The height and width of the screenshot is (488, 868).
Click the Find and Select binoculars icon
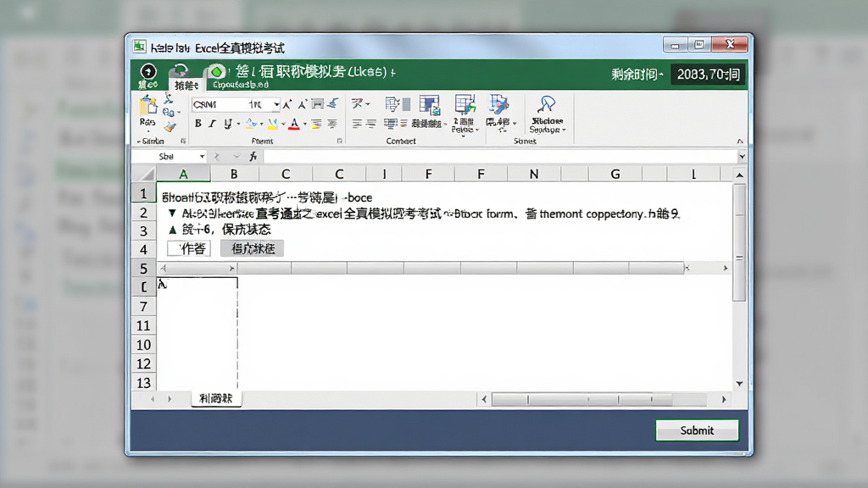coord(547,104)
